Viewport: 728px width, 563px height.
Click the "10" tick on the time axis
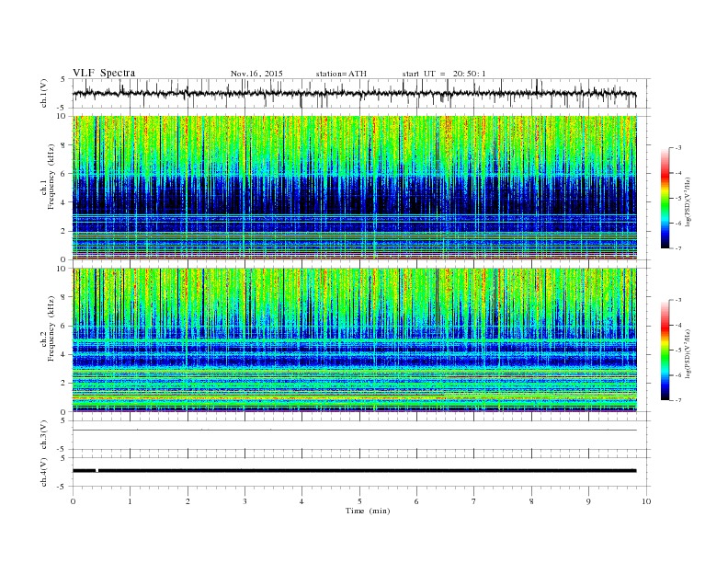coord(646,501)
